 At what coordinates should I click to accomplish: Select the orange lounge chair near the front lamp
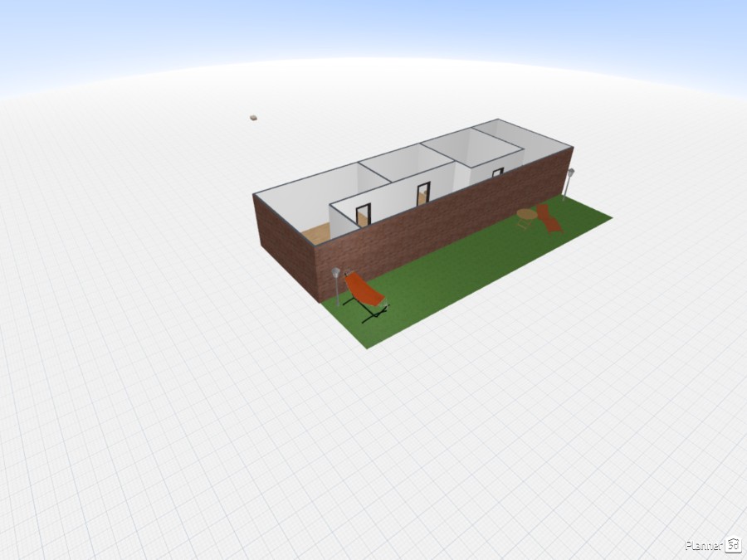pyautogui.click(x=364, y=291)
